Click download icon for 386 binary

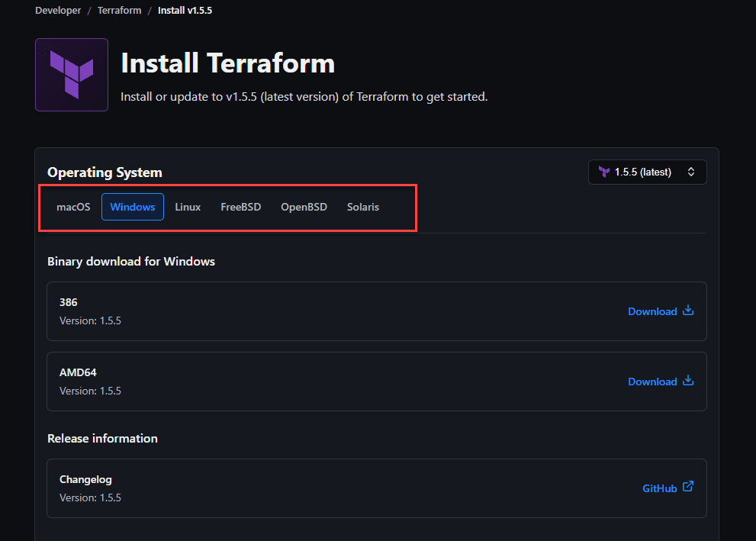pos(688,311)
